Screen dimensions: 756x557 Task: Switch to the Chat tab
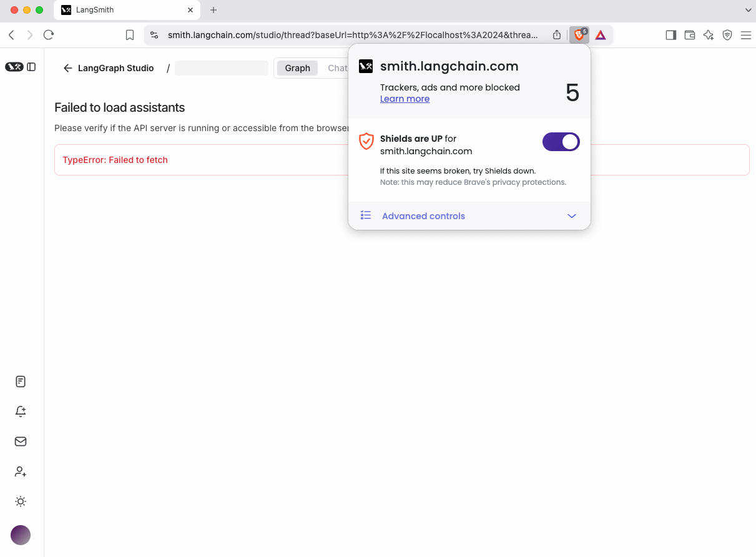point(337,67)
